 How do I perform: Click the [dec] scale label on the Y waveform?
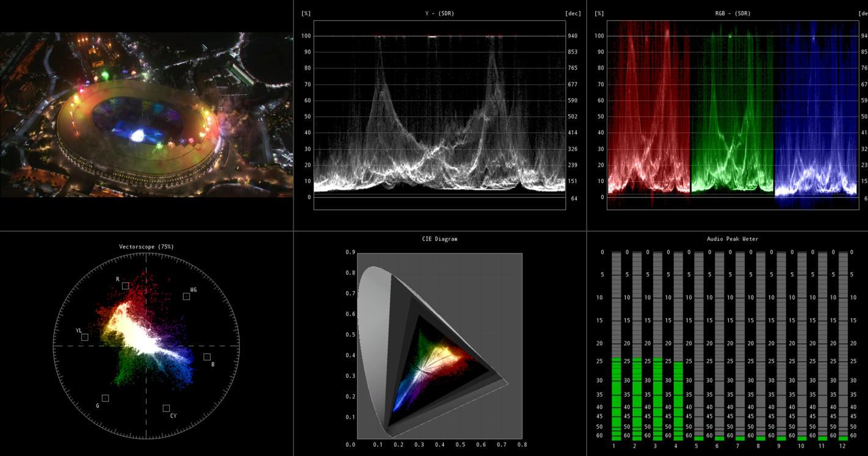click(x=574, y=13)
